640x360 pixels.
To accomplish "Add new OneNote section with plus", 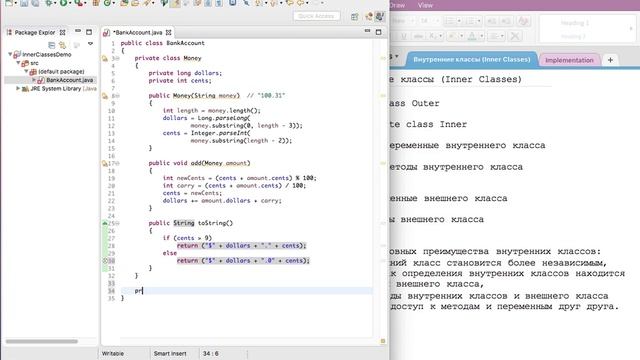I will click(610, 60).
